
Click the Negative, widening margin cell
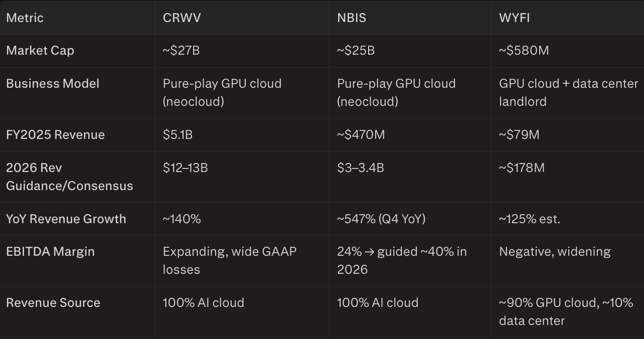[x=555, y=251]
